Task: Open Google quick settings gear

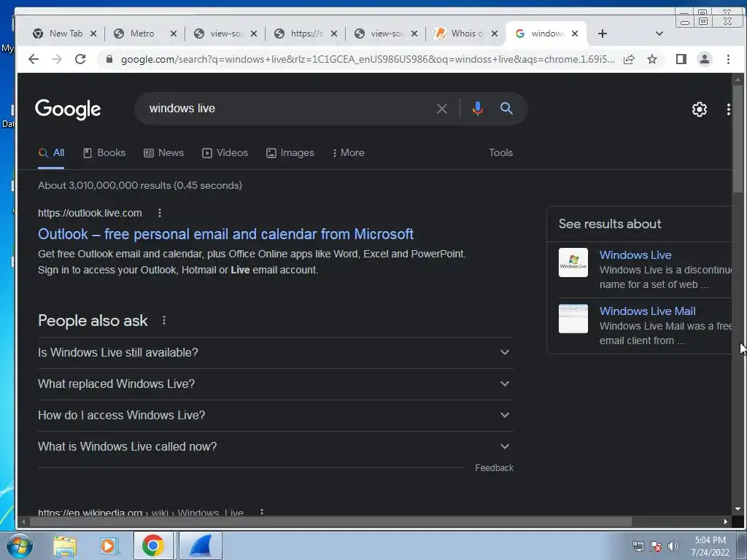Action: coord(699,109)
